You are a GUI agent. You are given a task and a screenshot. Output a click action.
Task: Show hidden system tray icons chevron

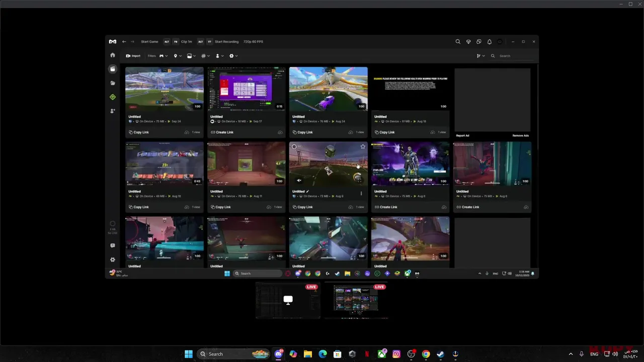click(x=571, y=354)
